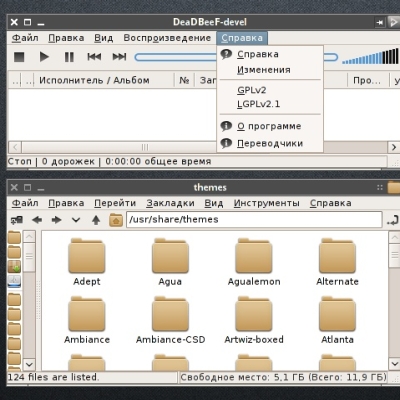
Task: Open the Alternate folder
Action: click(337, 262)
